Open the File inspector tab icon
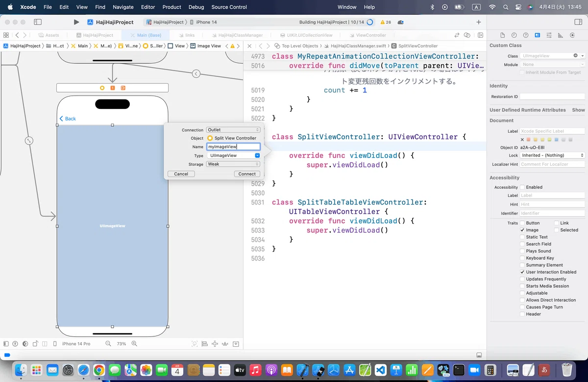Screen dimensions: 588x382 coord(502,35)
